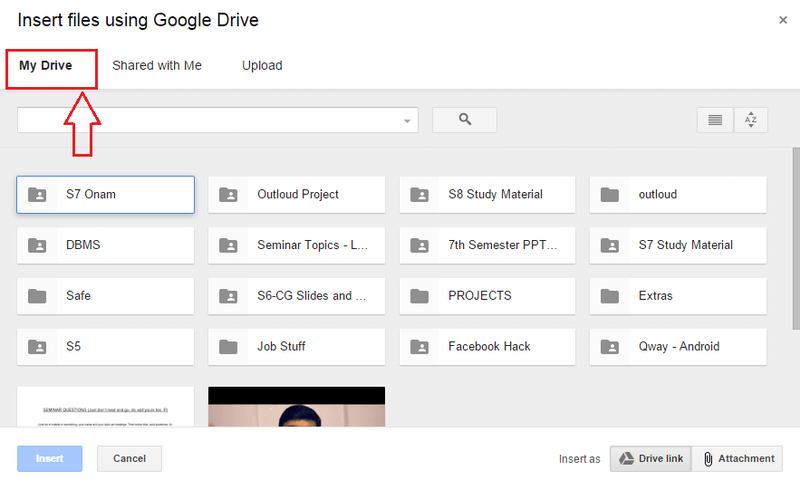Click the 'Qway - Android' folder name
800x490 pixels.
(x=679, y=347)
